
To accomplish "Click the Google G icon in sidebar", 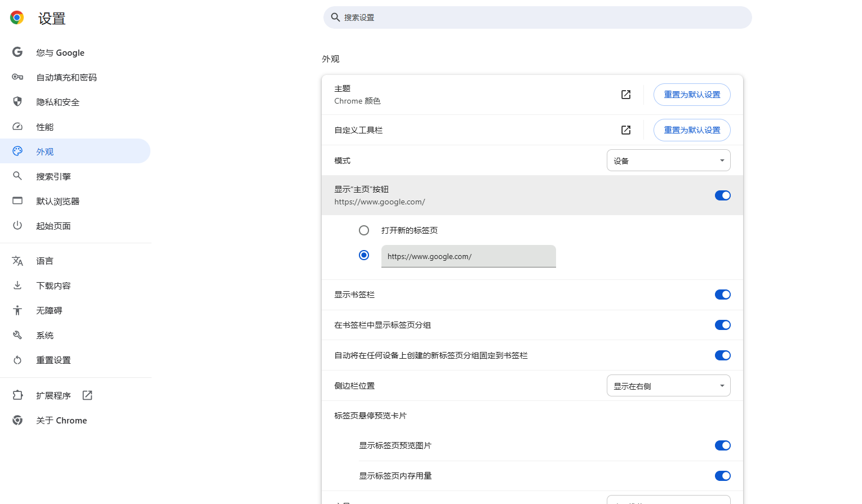I will (x=17, y=52).
